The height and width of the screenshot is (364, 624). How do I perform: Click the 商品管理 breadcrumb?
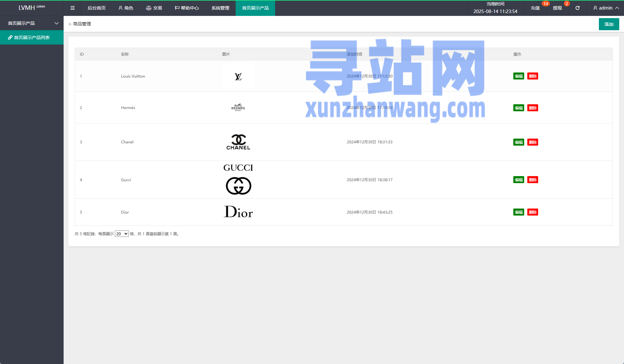tap(82, 24)
